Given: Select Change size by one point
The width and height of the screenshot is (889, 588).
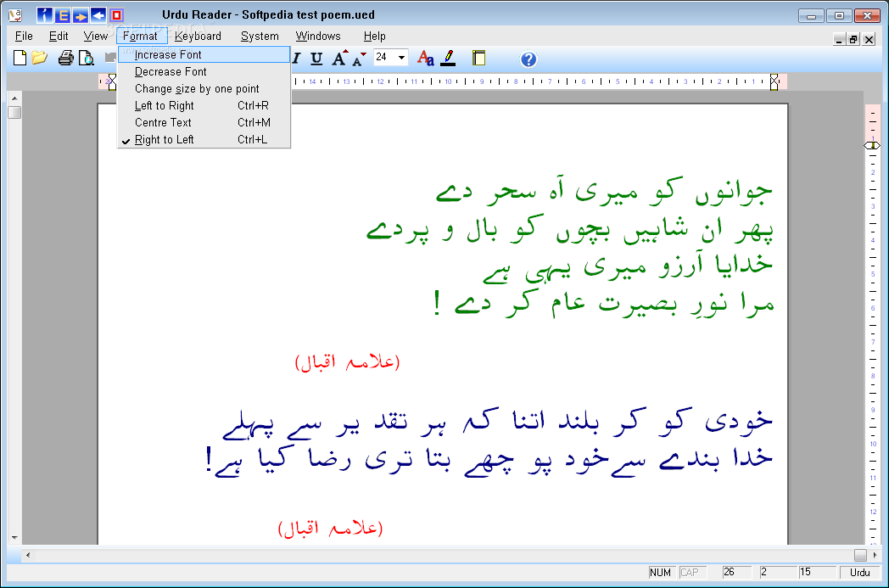Looking at the screenshot, I should 204,89.
